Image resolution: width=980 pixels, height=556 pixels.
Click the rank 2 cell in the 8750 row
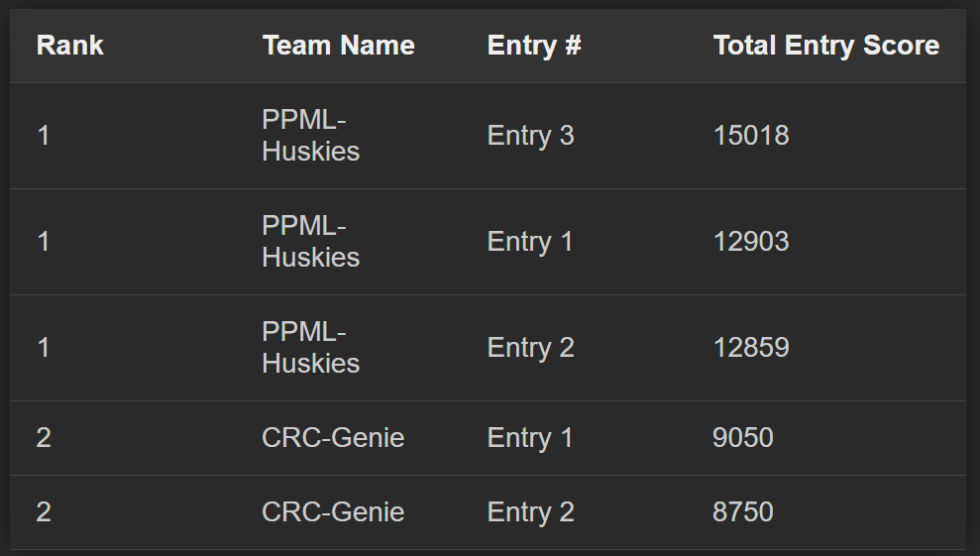pyautogui.click(x=44, y=512)
